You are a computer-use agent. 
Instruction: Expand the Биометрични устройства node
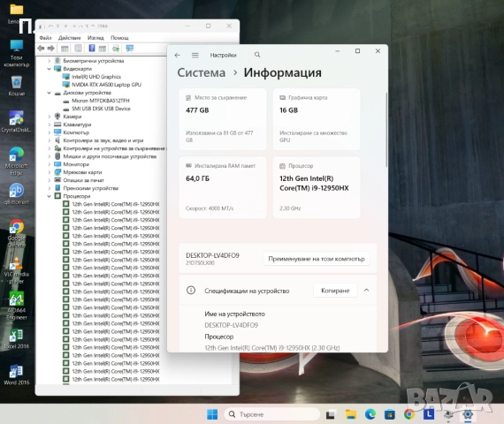point(50,61)
